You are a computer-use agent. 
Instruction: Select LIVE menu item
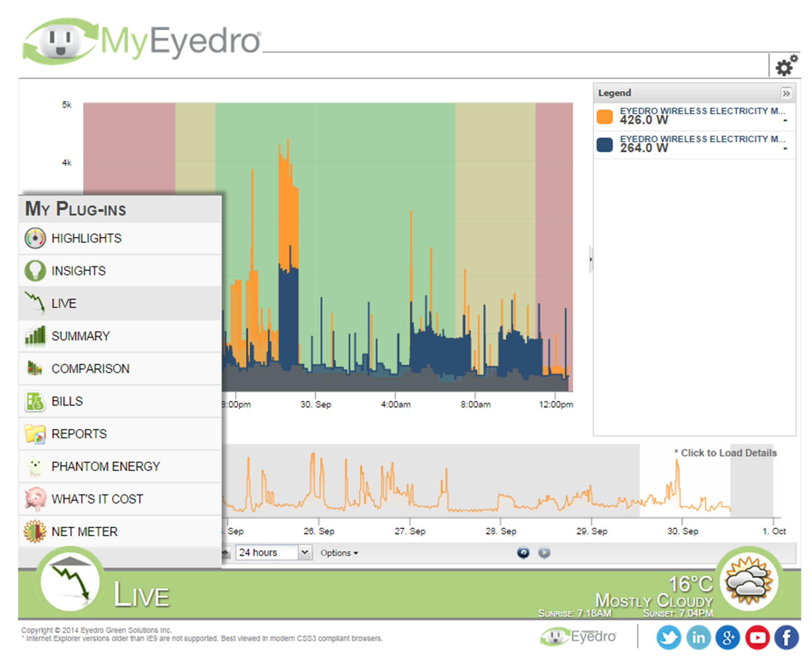click(x=120, y=303)
